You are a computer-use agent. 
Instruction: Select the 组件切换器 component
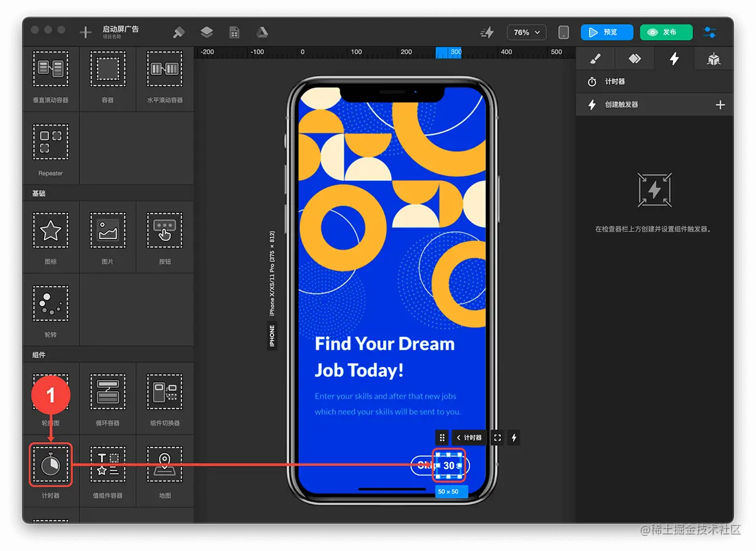tap(164, 398)
